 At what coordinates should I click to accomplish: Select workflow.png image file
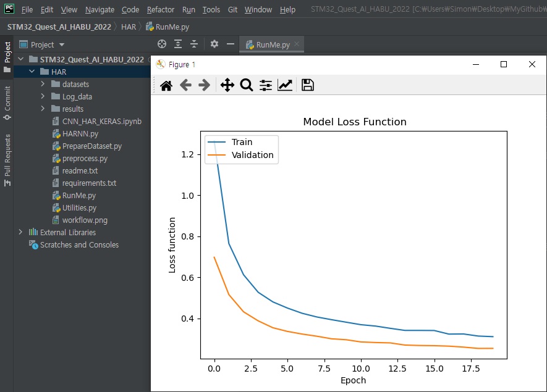pyautogui.click(x=85, y=220)
